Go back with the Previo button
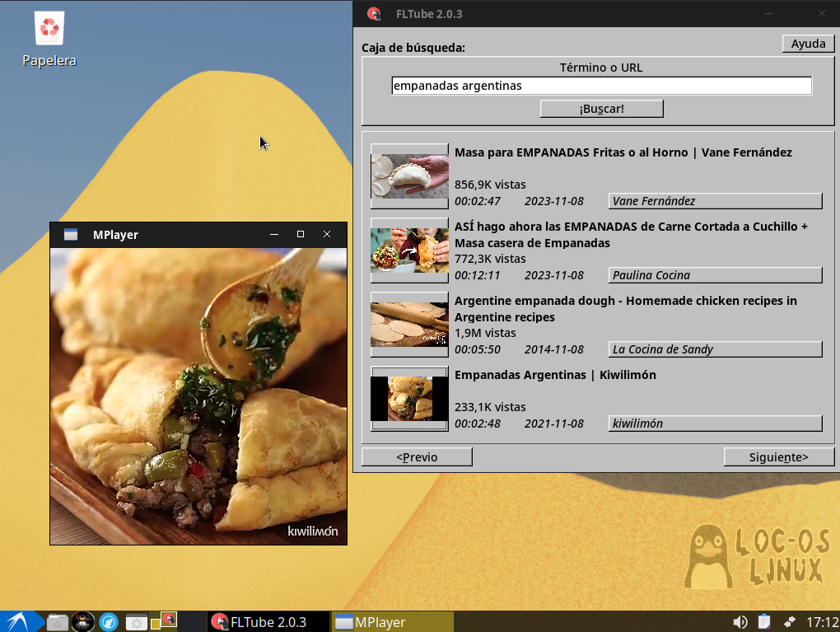This screenshot has width=840, height=632. click(x=417, y=456)
